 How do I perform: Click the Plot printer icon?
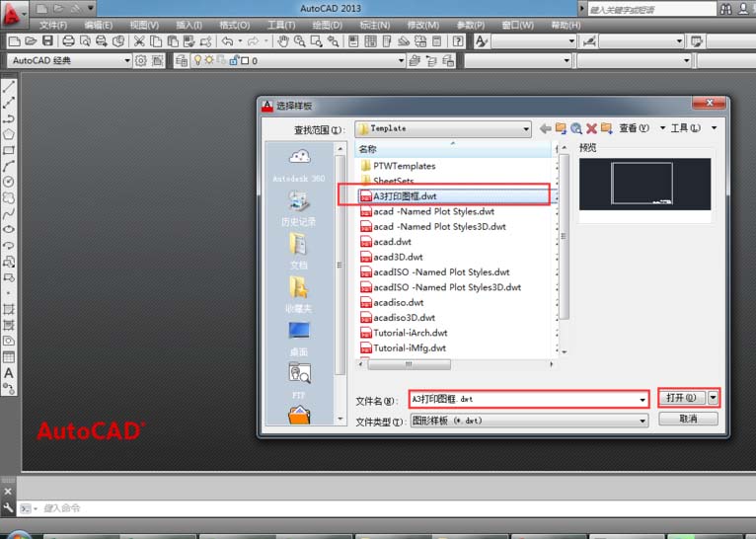(68, 41)
